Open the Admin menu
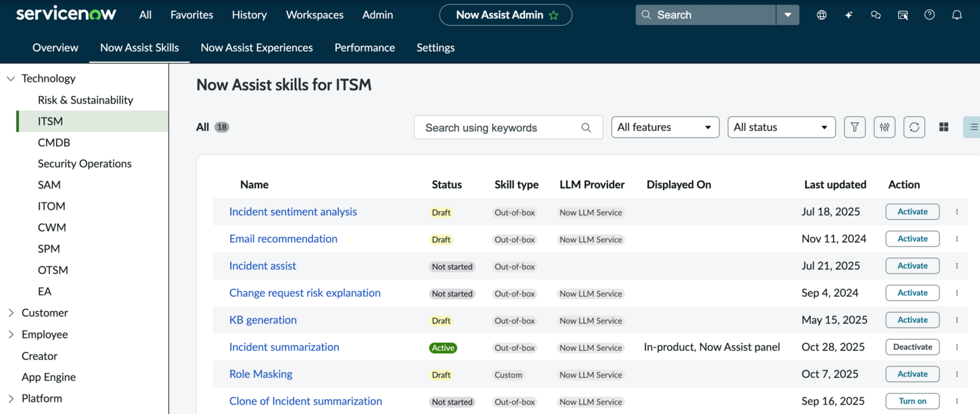Screen dimensions: 980x414 point(377,15)
